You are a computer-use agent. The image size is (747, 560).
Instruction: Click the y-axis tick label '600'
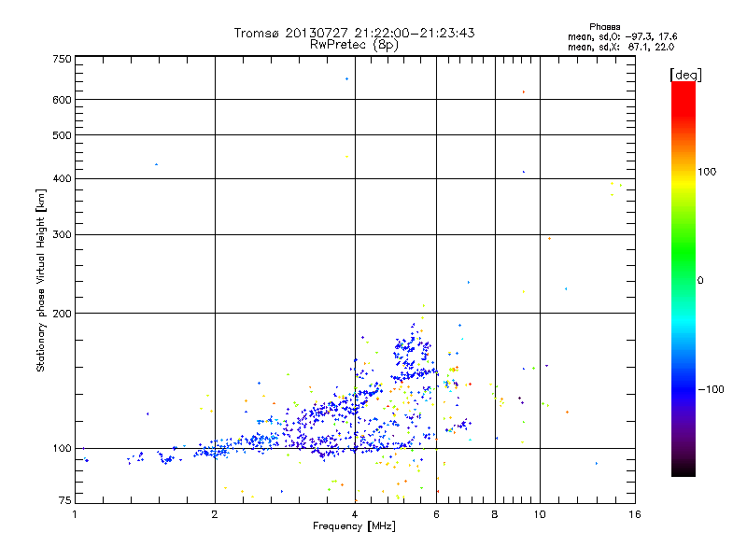click(62, 100)
